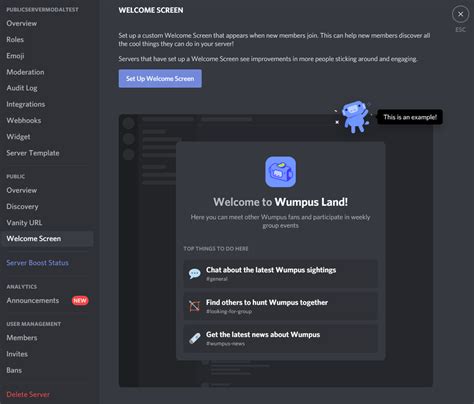
Task: Open Vanity URL settings
Action: (24, 223)
